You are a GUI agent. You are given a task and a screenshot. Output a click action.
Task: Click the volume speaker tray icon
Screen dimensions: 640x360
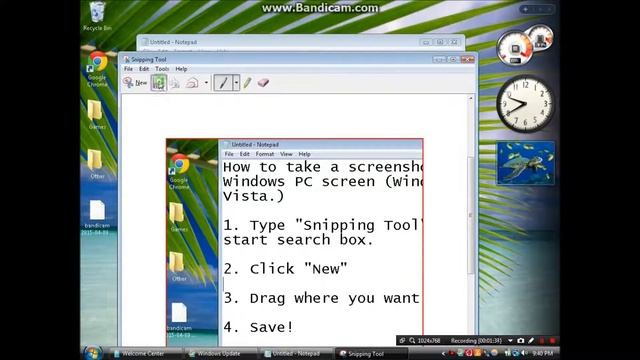[524, 353]
